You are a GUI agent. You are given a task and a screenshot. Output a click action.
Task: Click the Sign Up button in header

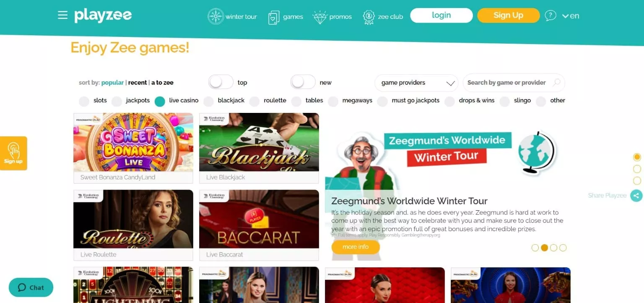click(x=509, y=16)
